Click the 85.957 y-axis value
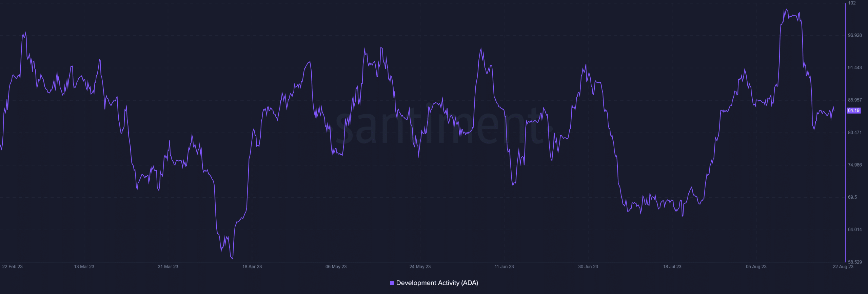Screen dimensions: 868x294 pyautogui.click(x=855, y=100)
